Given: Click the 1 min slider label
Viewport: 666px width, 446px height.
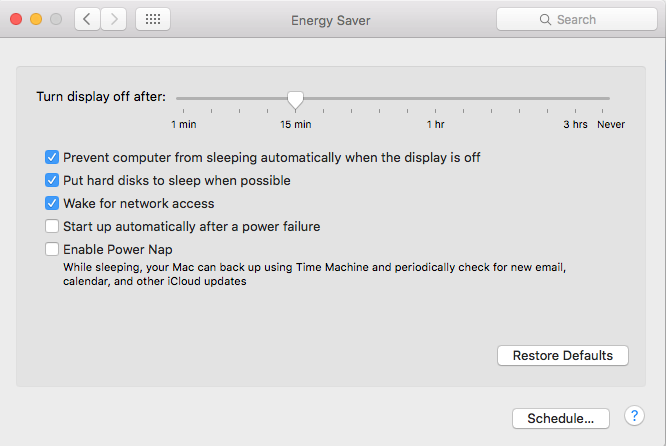Looking at the screenshot, I should coord(183,124).
